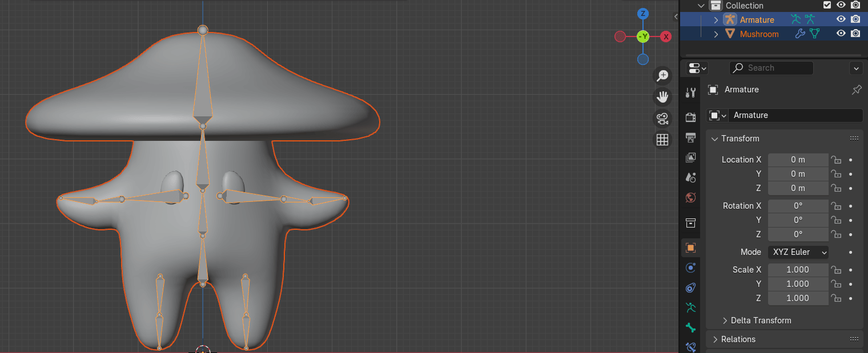Disable Mushroom in renders
868x353 pixels.
click(855, 34)
